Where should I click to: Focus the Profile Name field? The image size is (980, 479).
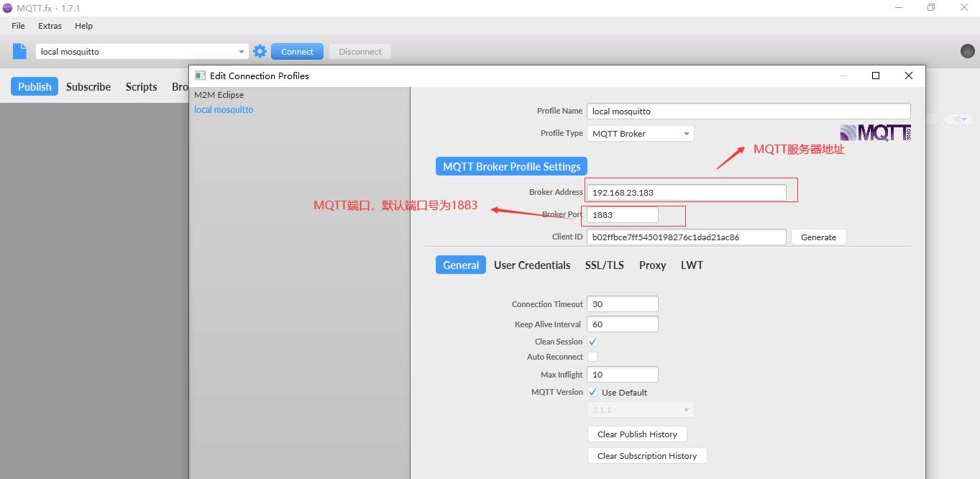(748, 111)
